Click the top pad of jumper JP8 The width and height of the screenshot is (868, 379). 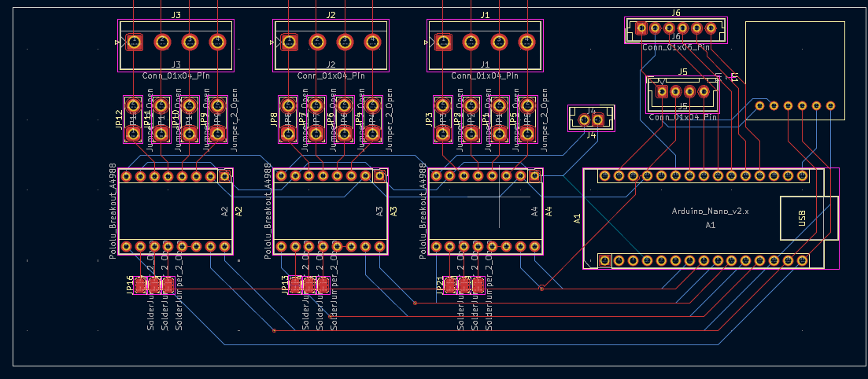288,105
